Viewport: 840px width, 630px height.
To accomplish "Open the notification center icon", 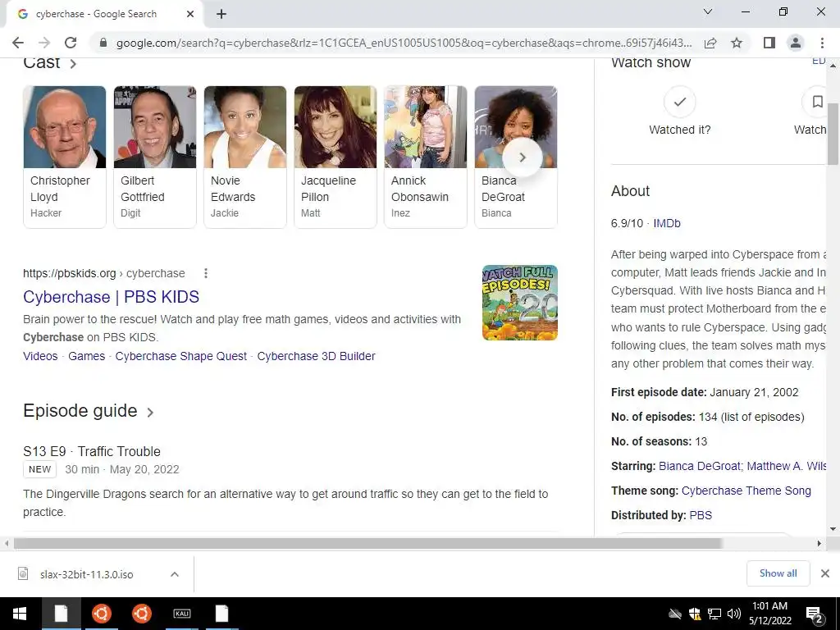I will tap(815, 615).
